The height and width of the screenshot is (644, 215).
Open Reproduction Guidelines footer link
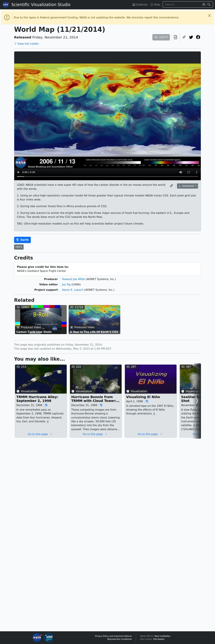tap(120, 639)
